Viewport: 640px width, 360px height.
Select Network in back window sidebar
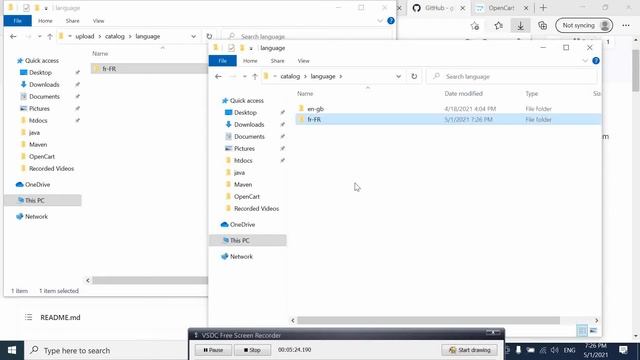(x=36, y=216)
